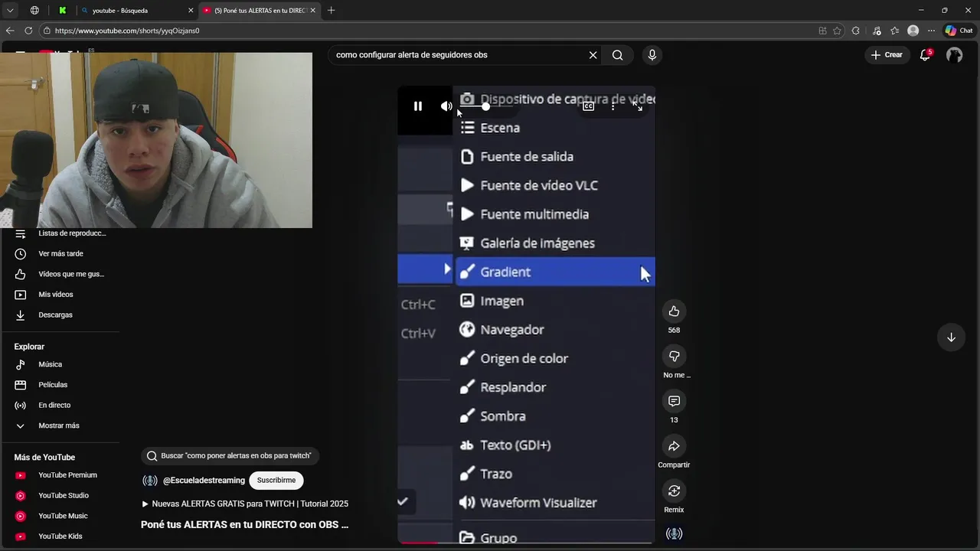
Task: Adjust the video volume slider
Action: click(485, 106)
